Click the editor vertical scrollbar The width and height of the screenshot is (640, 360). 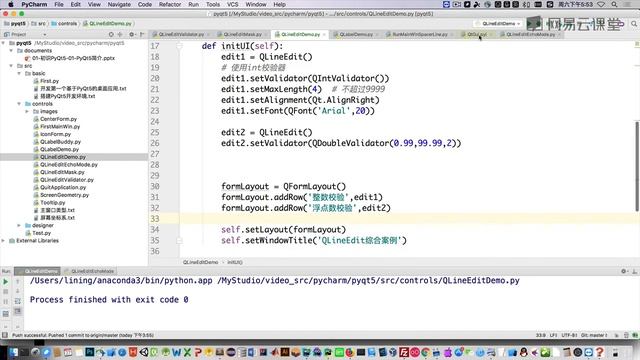coord(637,165)
